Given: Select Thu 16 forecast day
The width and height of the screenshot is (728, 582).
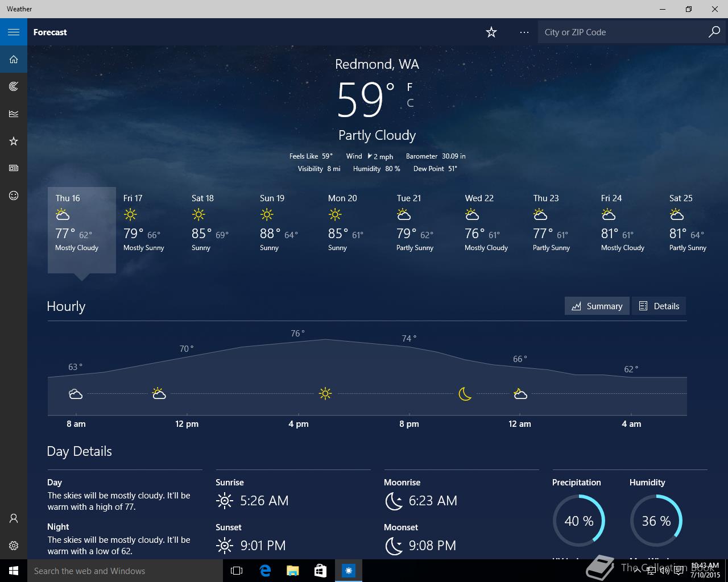Looking at the screenshot, I should tap(82, 230).
